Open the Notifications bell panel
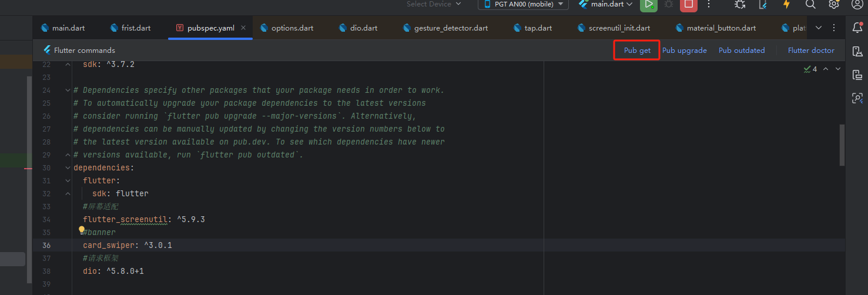868x295 pixels. pos(857,28)
